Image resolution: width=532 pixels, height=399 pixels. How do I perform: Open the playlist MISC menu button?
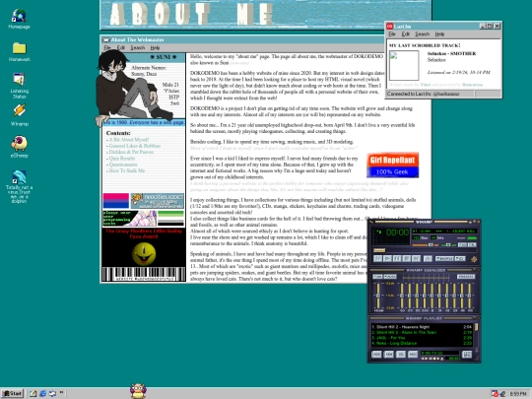point(413,355)
